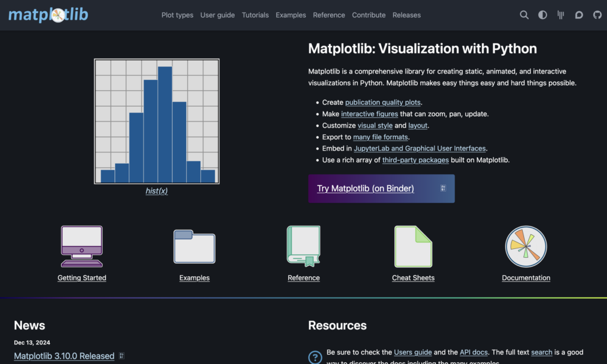Click the News section heading
607x364 pixels.
tap(30, 325)
